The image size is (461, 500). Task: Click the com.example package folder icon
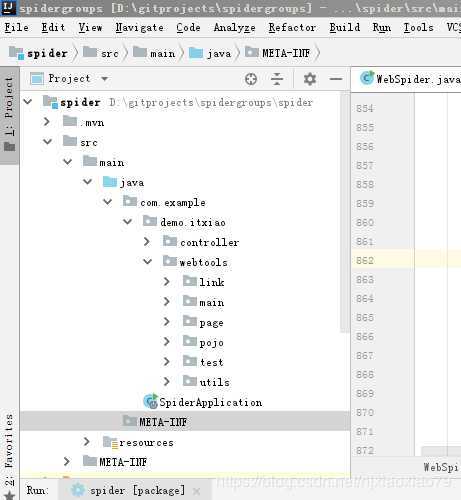click(x=130, y=201)
